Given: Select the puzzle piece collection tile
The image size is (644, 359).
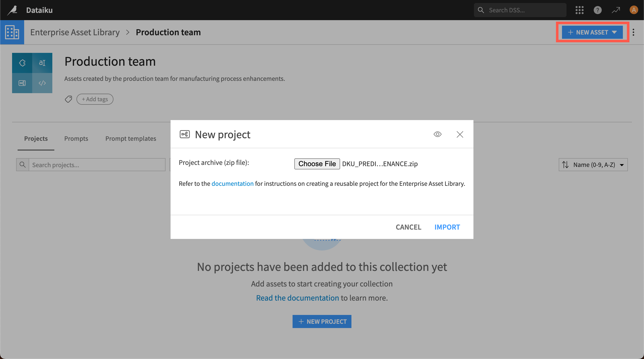Looking at the screenshot, I should (x=22, y=63).
